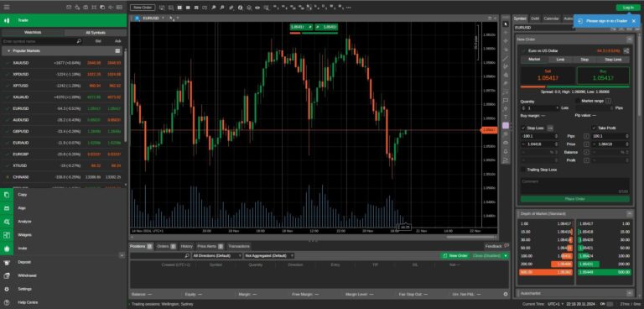Image resolution: width=644 pixels, height=309 pixels.
Task: Open the Copy section in sidebar
Action: click(64, 195)
